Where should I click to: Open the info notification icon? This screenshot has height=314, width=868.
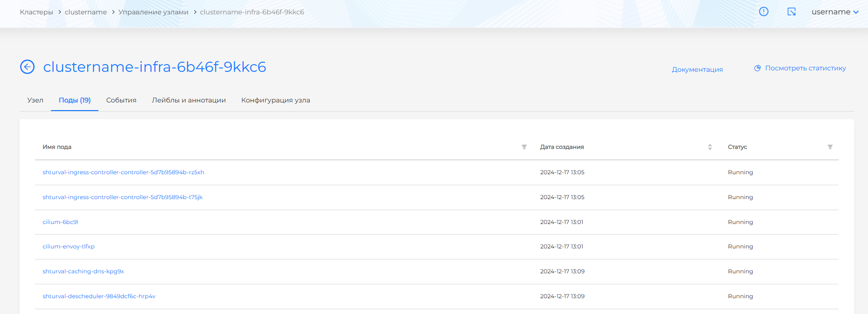(x=764, y=12)
